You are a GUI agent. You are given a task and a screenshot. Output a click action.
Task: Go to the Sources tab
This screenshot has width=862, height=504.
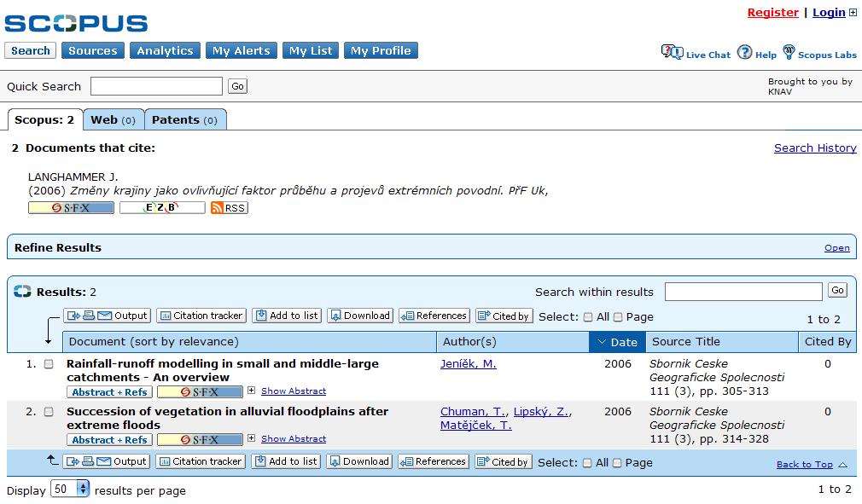pyautogui.click(x=93, y=50)
